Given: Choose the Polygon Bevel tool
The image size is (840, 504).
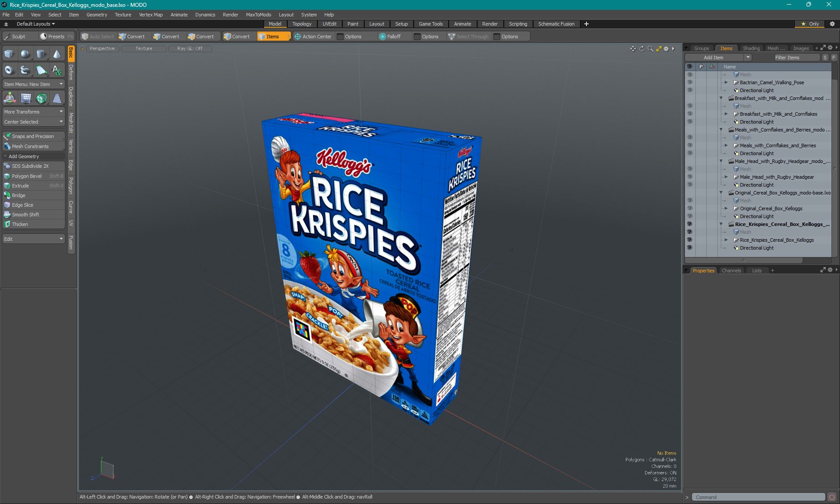Looking at the screenshot, I should (x=34, y=176).
